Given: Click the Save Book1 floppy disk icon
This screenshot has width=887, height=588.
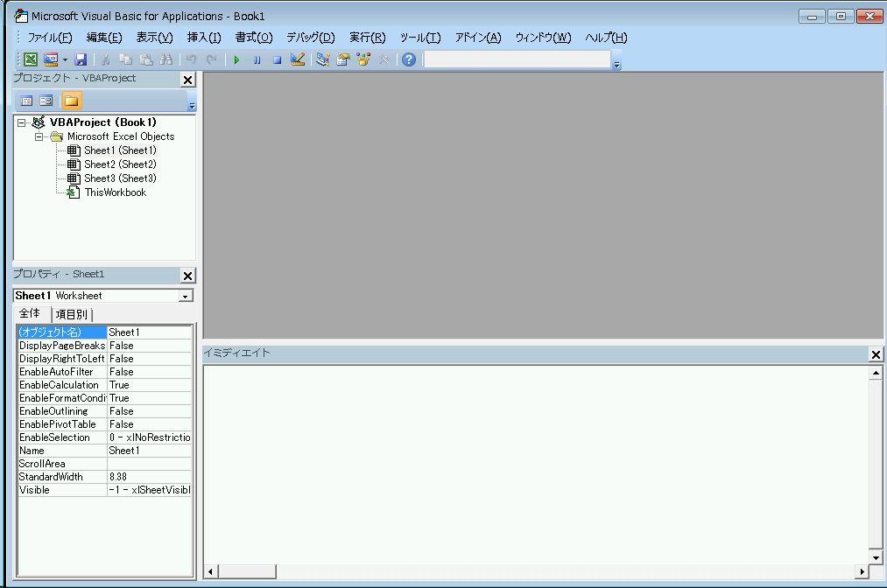Looking at the screenshot, I should click(81, 60).
